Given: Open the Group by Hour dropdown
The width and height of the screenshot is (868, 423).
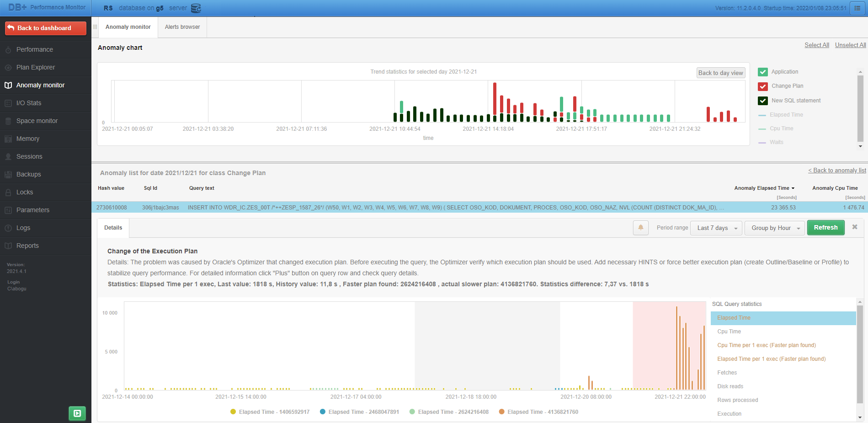Looking at the screenshot, I should pyautogui.click(x=774, y=228).
